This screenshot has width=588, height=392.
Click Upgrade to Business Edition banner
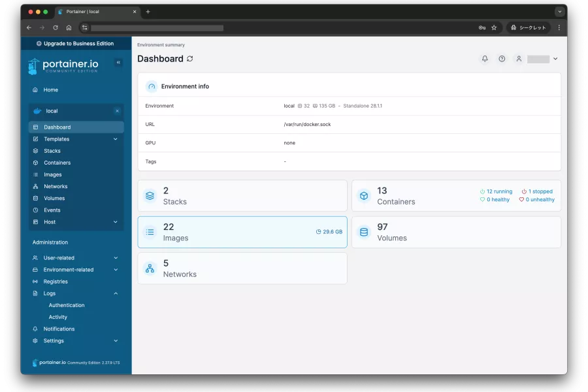pyautogui.click(x=76, y=44)
